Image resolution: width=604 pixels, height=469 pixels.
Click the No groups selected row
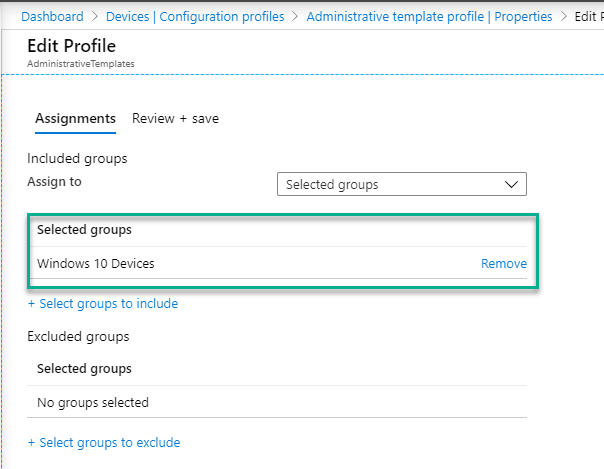click(x=277, y=402)
